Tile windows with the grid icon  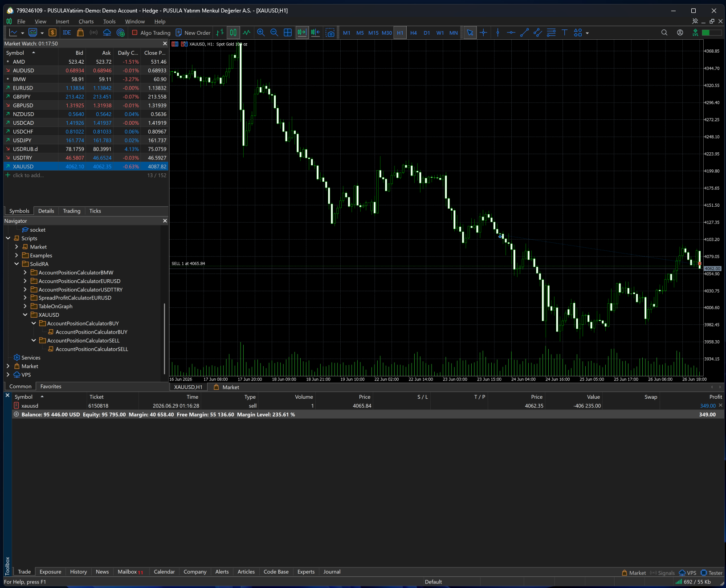288,33
